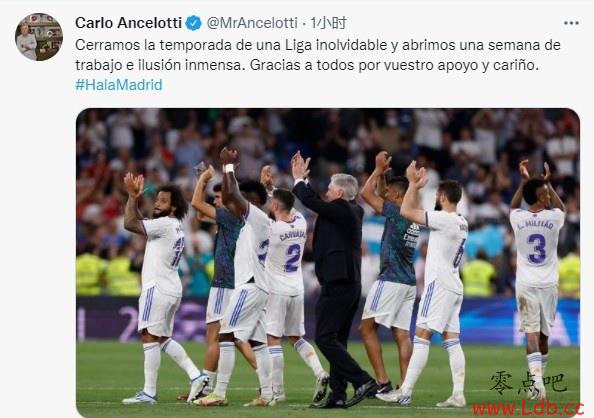Click the Carlo Ancelotti display name
Screen dimensions: 594x418
(128, 23)
